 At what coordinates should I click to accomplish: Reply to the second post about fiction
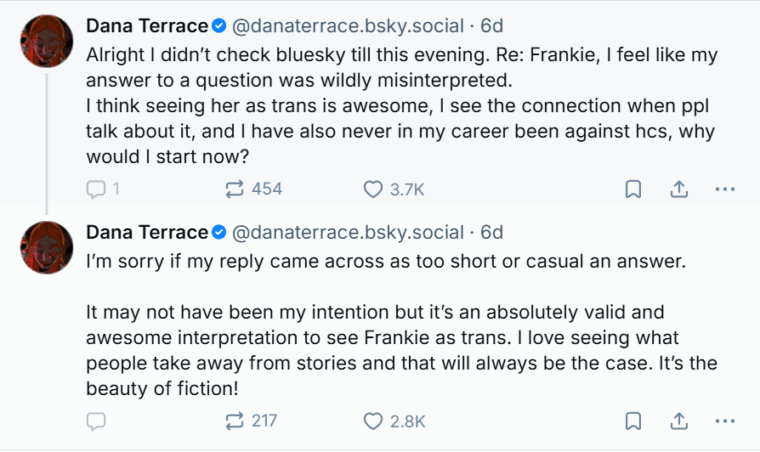(97, 421)
